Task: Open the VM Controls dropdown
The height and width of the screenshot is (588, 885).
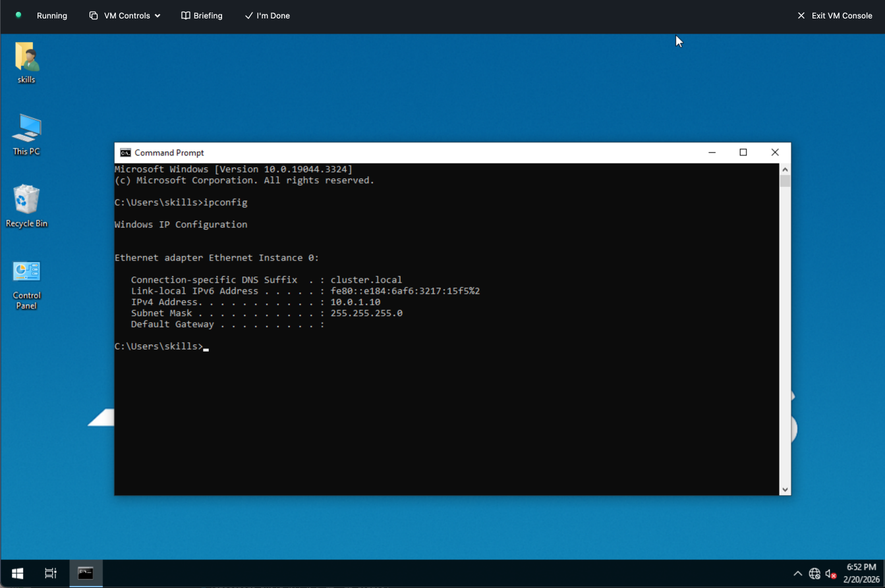Action: (x=125, y=16)
